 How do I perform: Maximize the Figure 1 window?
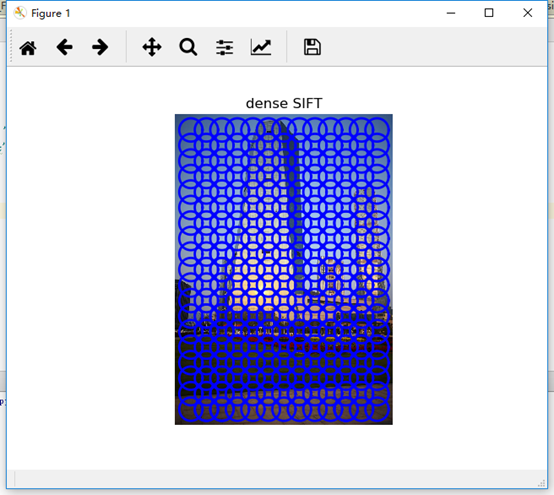point(489,13)
